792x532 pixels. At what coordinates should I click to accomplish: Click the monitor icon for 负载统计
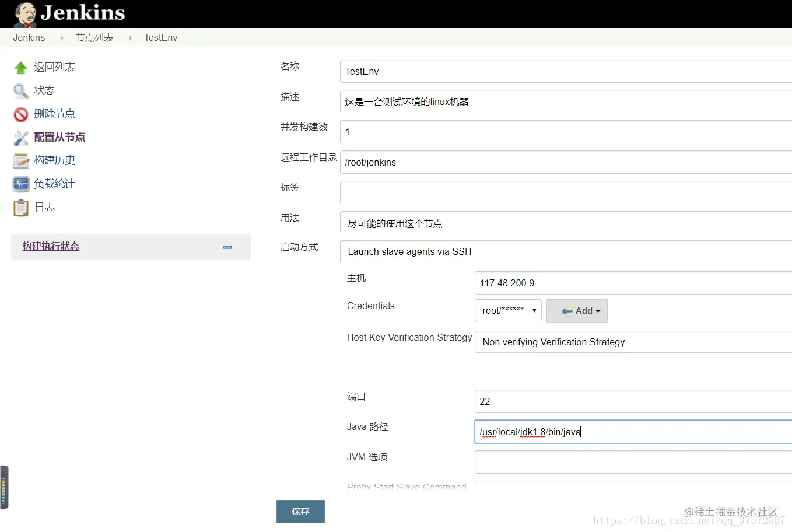(x=20, y=184)
